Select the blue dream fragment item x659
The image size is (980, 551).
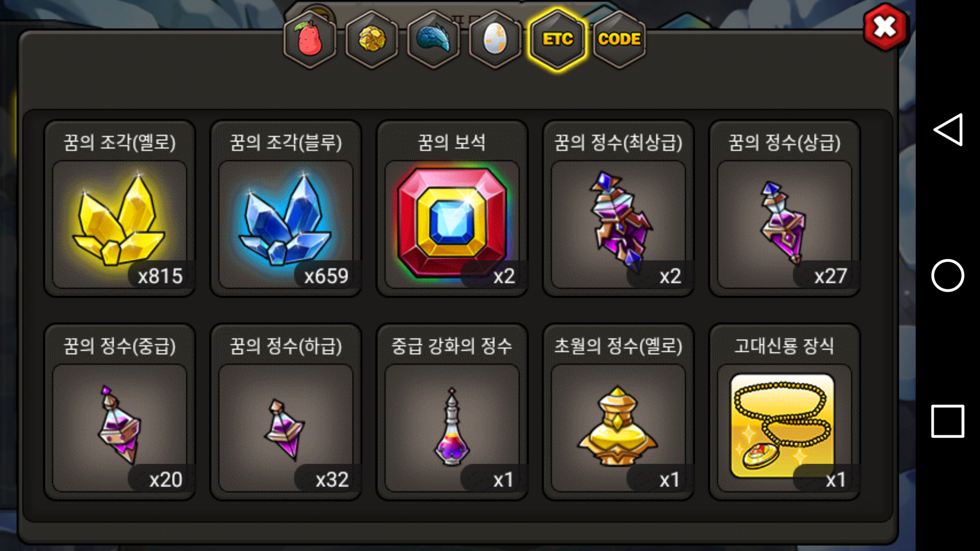[286, 209]
